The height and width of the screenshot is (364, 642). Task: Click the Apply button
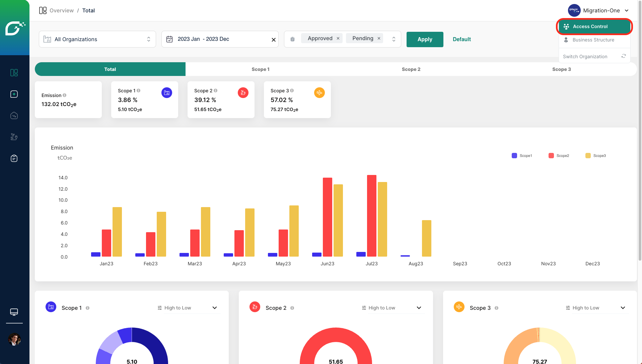point(425,39)
